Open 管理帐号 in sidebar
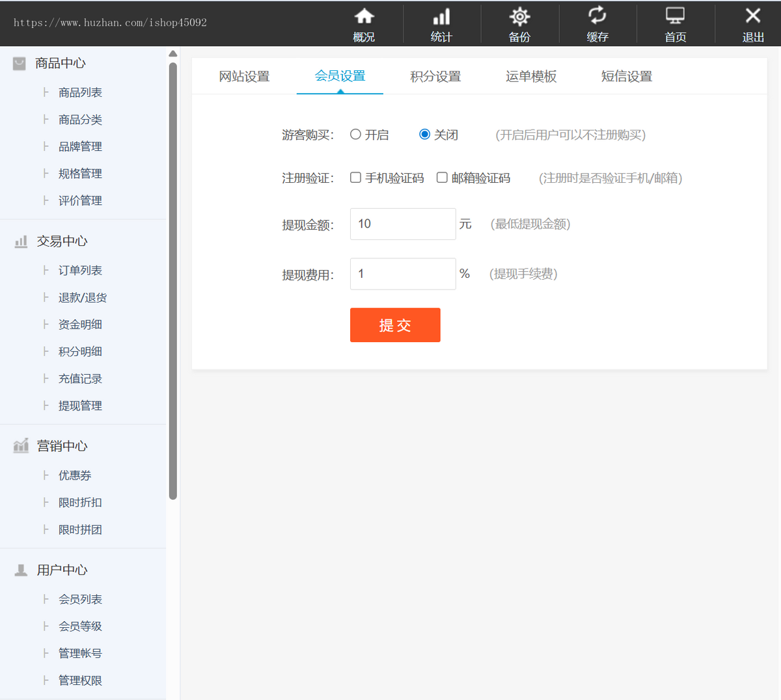Image resolution: width=781 pixels, height=700 pixels. 80,653
